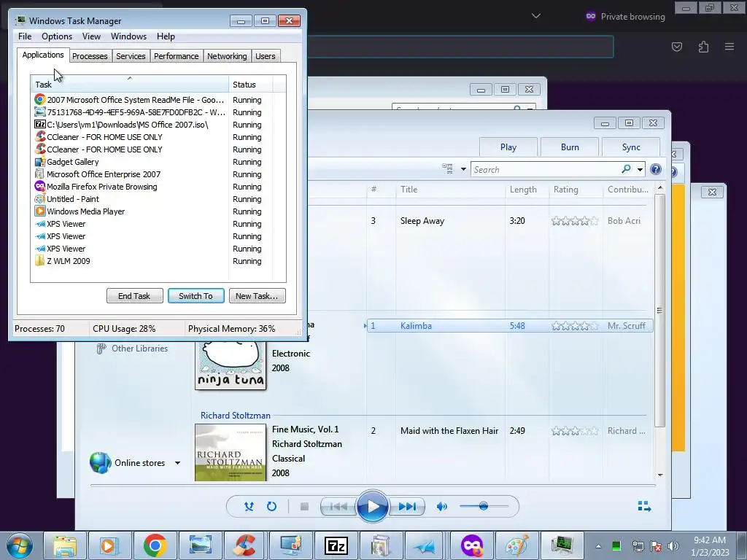
Task: Show hidden tray icons arrow
Action: 598,546
